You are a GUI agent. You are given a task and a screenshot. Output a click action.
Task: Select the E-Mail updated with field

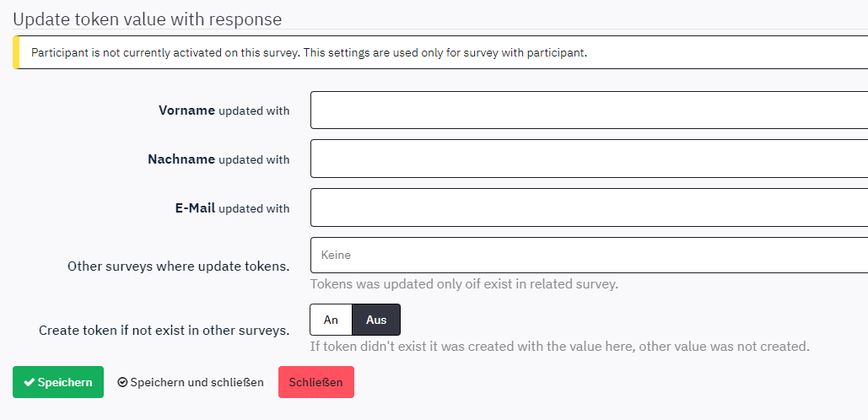[589, 207]
